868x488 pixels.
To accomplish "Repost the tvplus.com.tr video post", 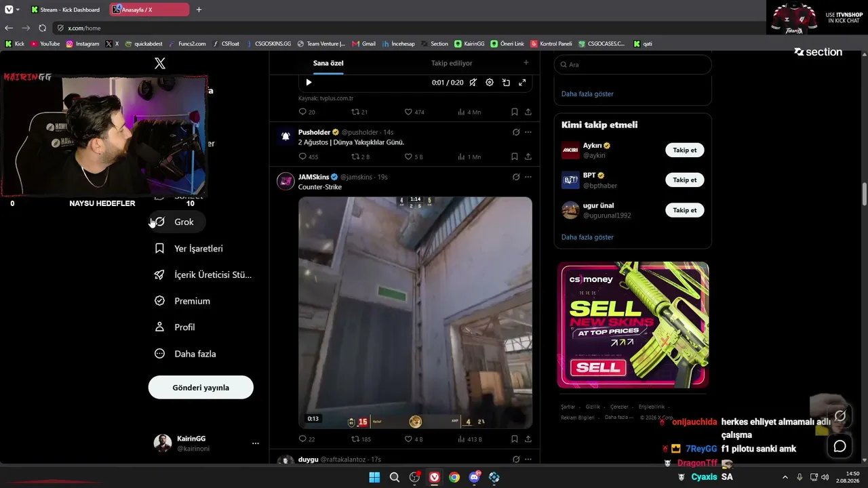I will point(355,112).
